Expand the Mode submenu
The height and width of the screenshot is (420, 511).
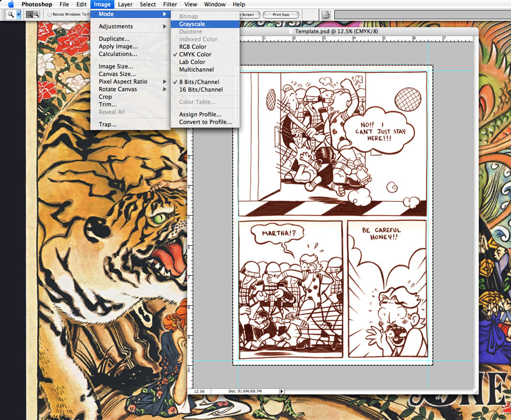[x=130, y=14]
